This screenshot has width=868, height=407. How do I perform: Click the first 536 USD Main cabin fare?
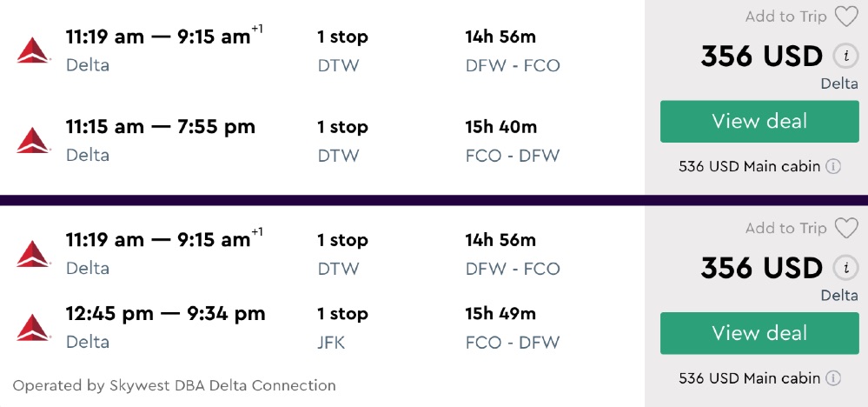(749, 166)
